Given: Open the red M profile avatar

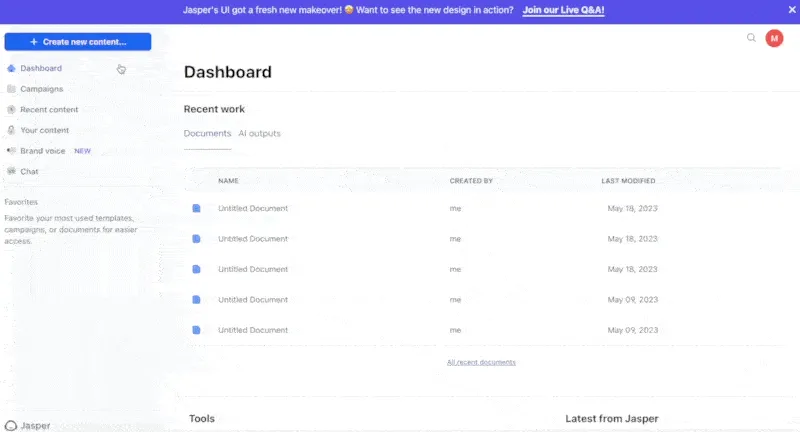Looking at the screenshot, I should point(774,38).
